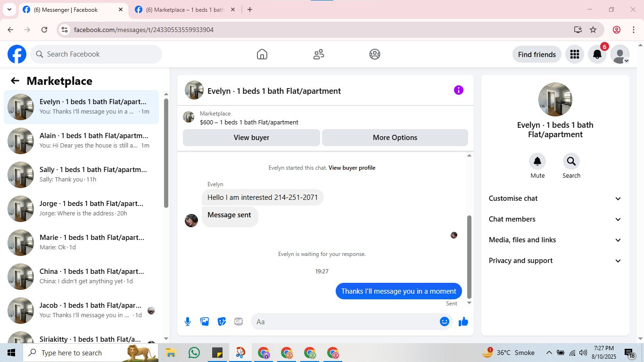Click Evelyn's large listing thumbnail in right panel
The width and height of the screenshot is (644, 362).
tap(555, 99)
